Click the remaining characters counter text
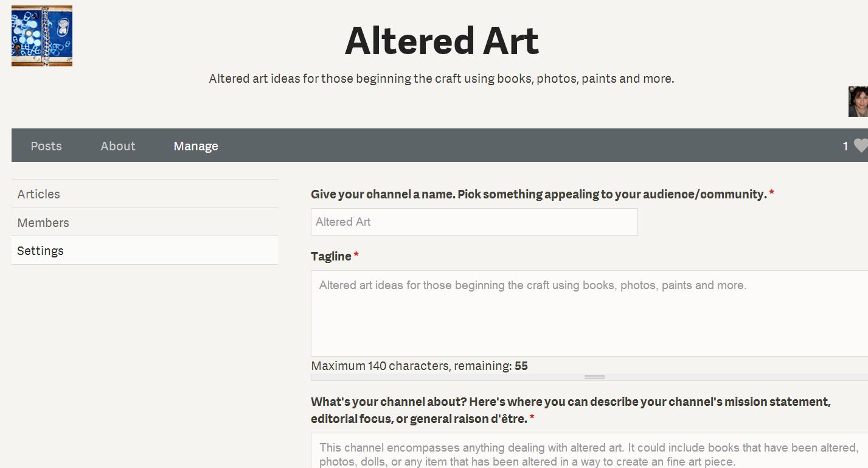Viewport: 868px width, 468px height. click(419, 366)
